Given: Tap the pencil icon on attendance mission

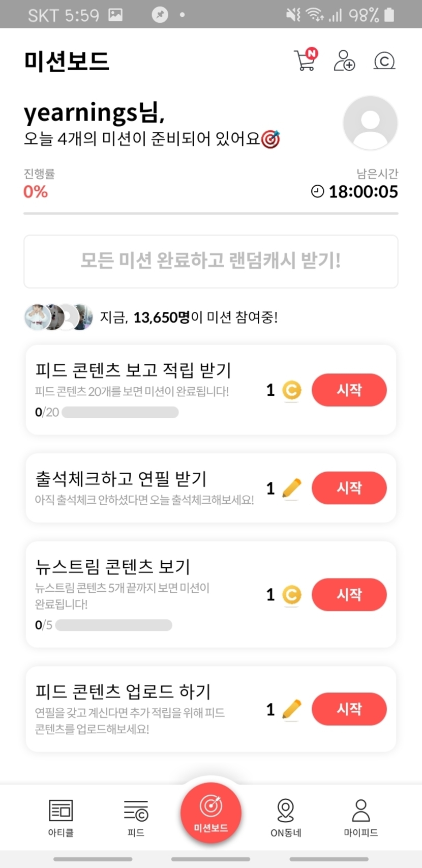Looking at the screenshot, I should coord(292,488).
